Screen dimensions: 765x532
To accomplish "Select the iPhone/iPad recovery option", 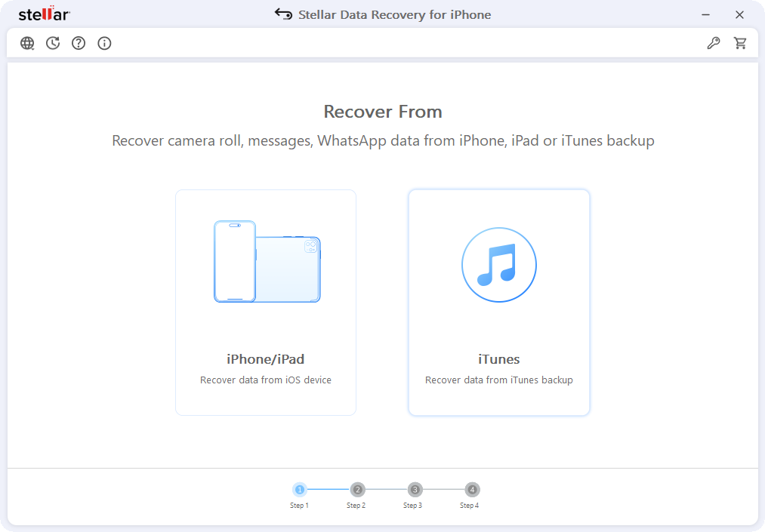I will [265, 302].
